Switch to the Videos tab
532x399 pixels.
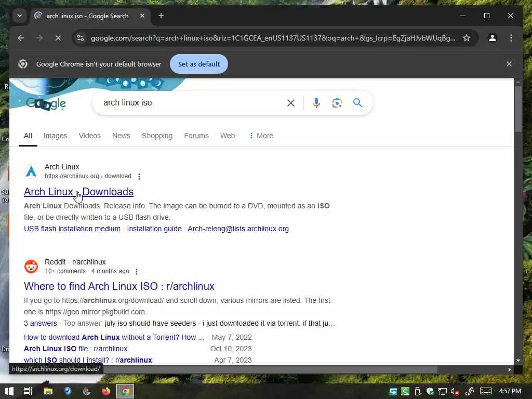pos(89,136)
